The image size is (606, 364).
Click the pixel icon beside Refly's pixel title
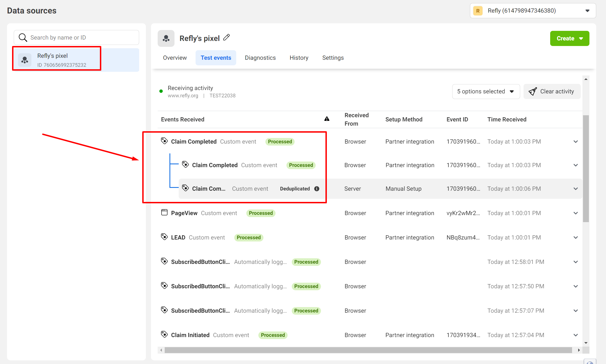(166, 38)
